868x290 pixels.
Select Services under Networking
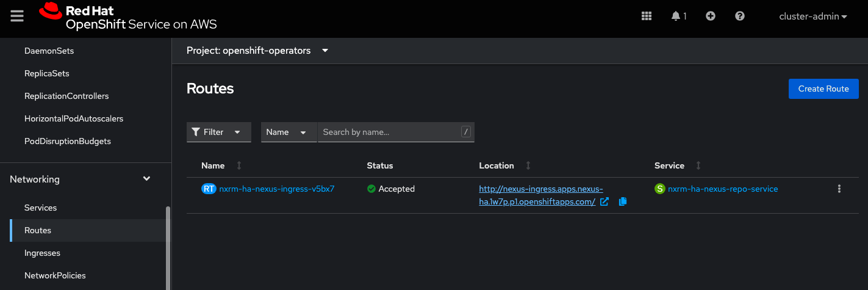(x=40, y=208)
